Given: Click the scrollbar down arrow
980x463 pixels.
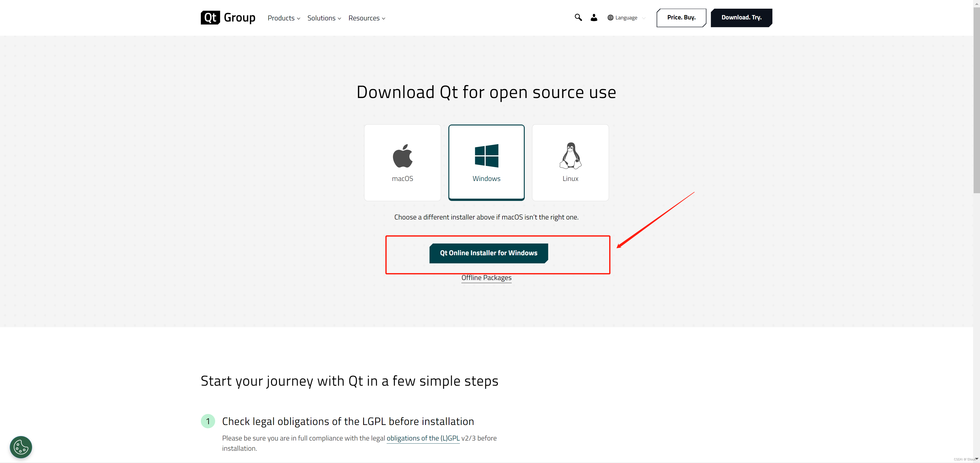Looking at the screenshot, I should [976, 459].
